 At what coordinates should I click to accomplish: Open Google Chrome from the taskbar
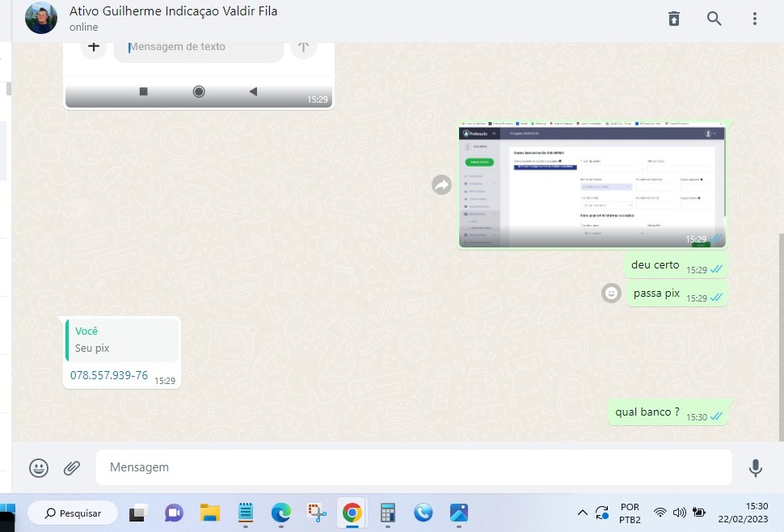(x=352, y=513)
